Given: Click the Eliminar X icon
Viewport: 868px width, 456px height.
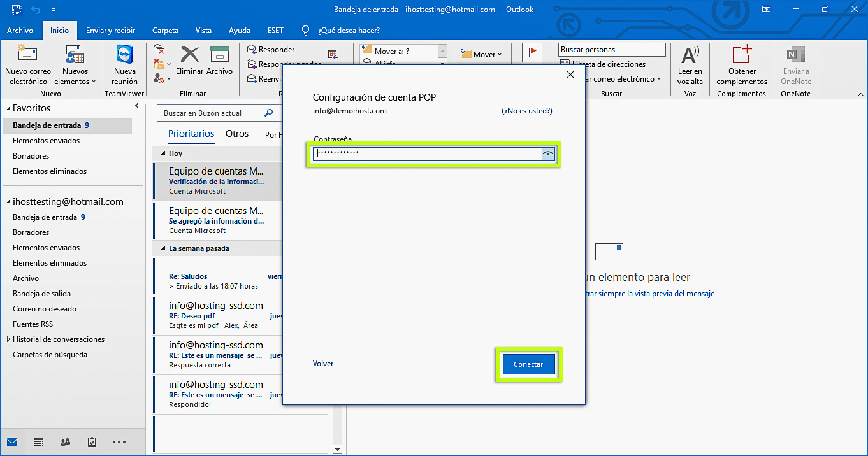Looking at the screenshot, I should point(190,54).
